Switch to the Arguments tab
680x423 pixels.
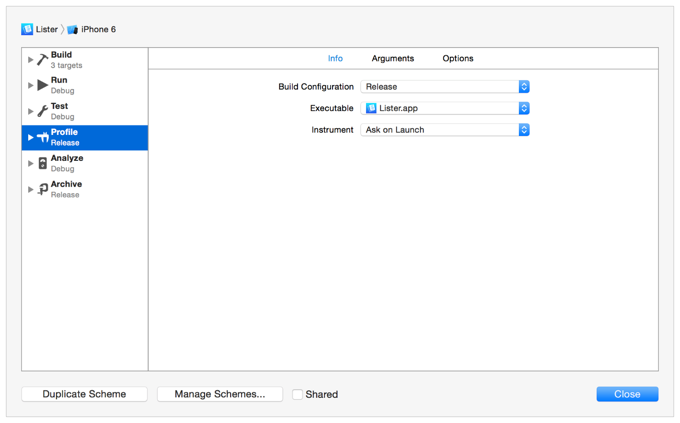pyautogui.click(x=392, y=58)
